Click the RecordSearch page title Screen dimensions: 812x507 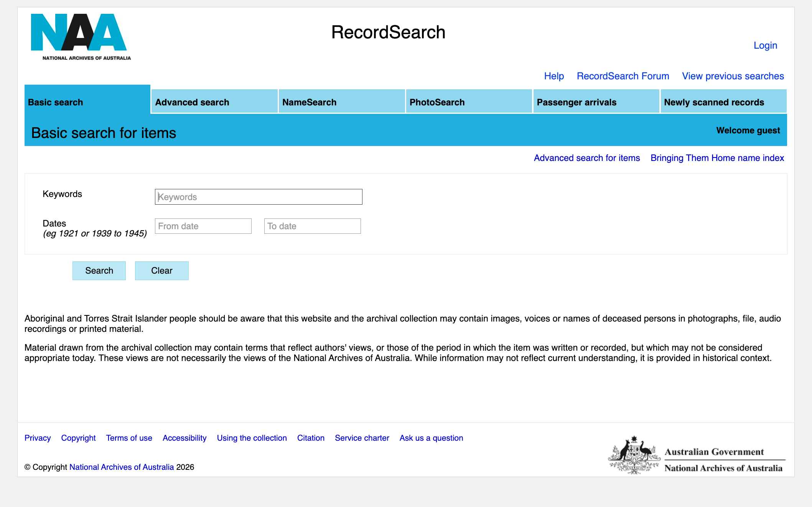point(388,32)
